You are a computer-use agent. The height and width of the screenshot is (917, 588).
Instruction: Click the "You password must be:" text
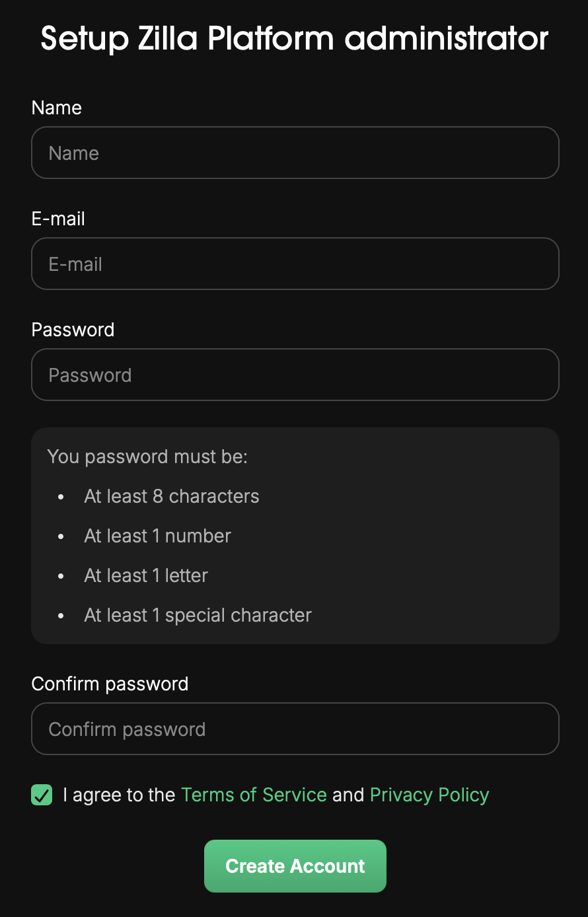point(147,457)
